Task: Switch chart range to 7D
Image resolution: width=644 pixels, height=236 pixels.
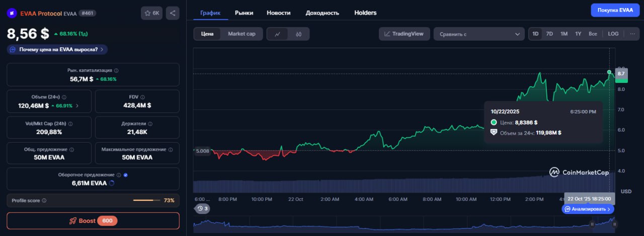Action: [549, 34]
